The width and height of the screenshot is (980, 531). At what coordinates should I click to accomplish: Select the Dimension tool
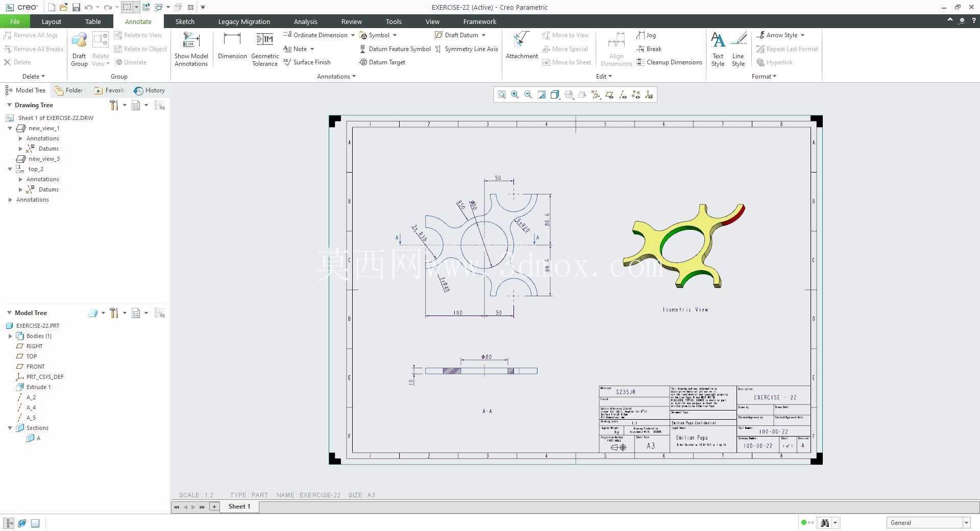(x=232, y=46)
